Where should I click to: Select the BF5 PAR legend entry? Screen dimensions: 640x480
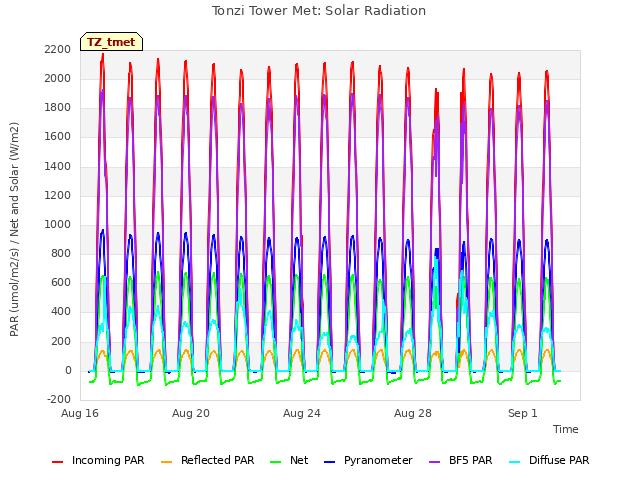[x=461, y=460]
